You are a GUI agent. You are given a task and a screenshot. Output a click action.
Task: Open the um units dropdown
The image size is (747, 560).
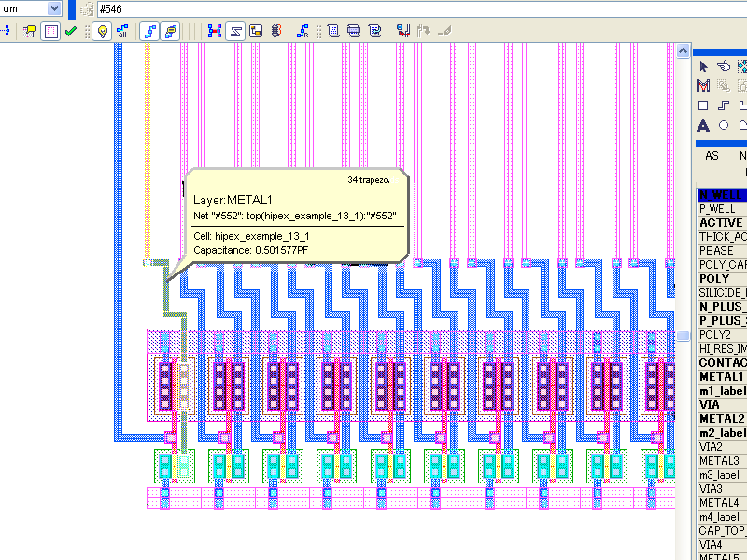(x=53, y=8)
